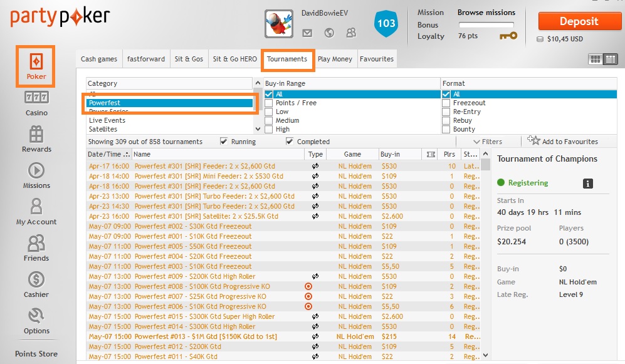The image size is (625, 364).
Task: Open Browse missions link
Action: point(486,13)
